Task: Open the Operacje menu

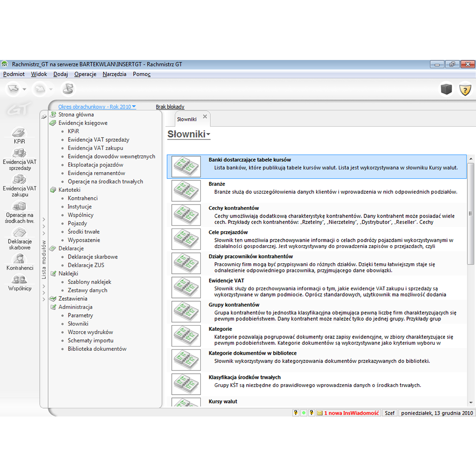Action: click(x=85, y=74)
